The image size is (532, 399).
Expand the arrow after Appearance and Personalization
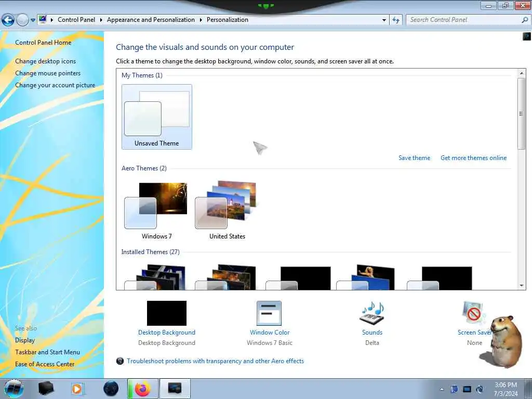coord(201,20)
